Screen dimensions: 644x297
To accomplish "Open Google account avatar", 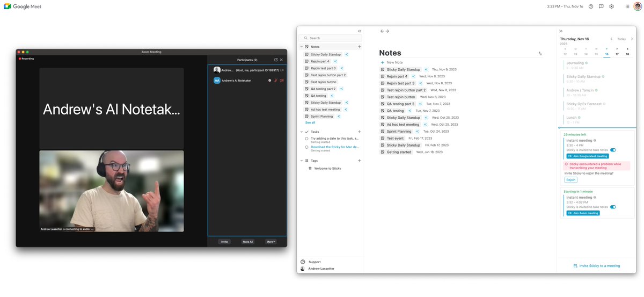I will 637,6.
